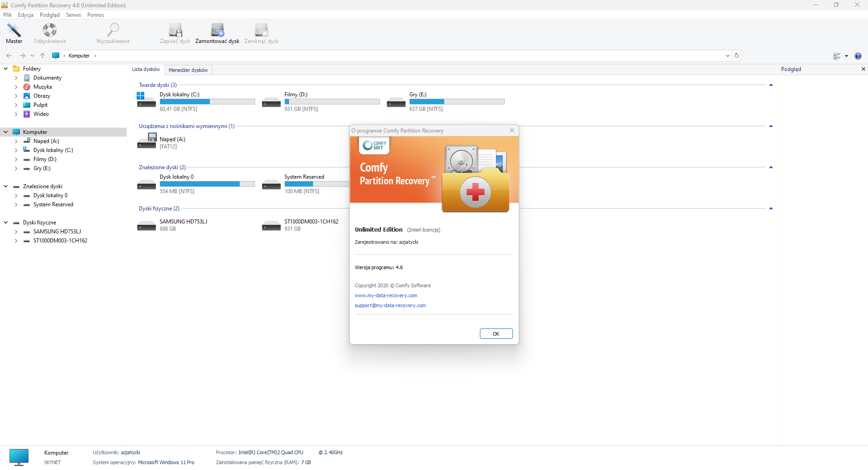Screen dimensions: 868x470
Task: Collapse the Urządzenia z nośnikami wymiennymi group
Action: 771,126
